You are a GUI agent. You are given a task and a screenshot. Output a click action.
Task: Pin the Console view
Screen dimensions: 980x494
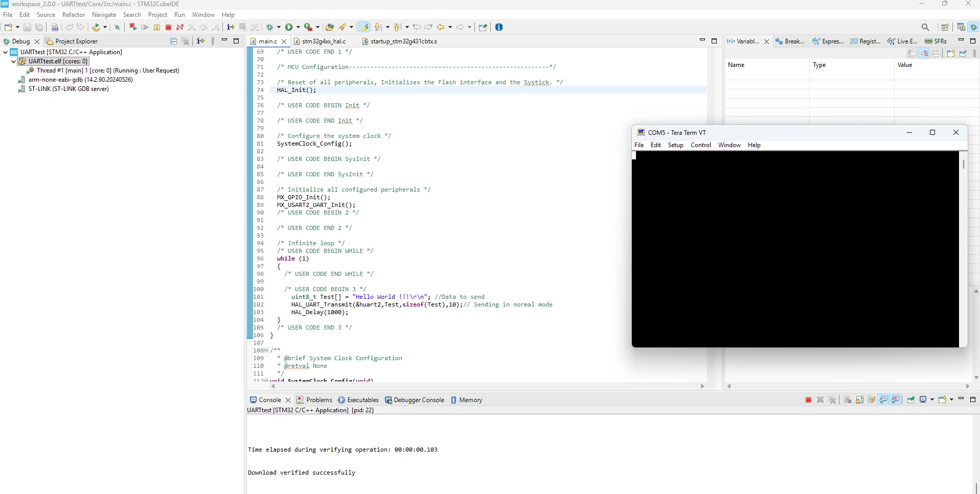click(x=910, y=400)
